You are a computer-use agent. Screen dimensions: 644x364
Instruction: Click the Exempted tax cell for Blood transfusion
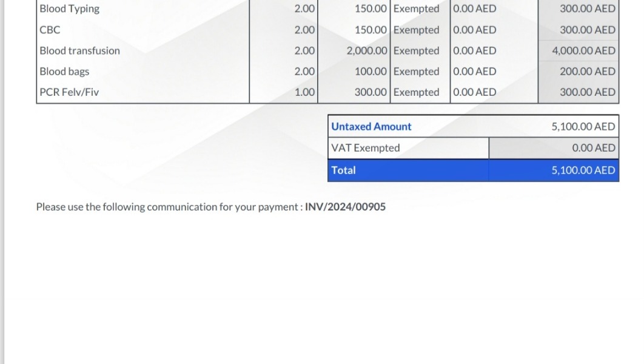click(416, 50)
